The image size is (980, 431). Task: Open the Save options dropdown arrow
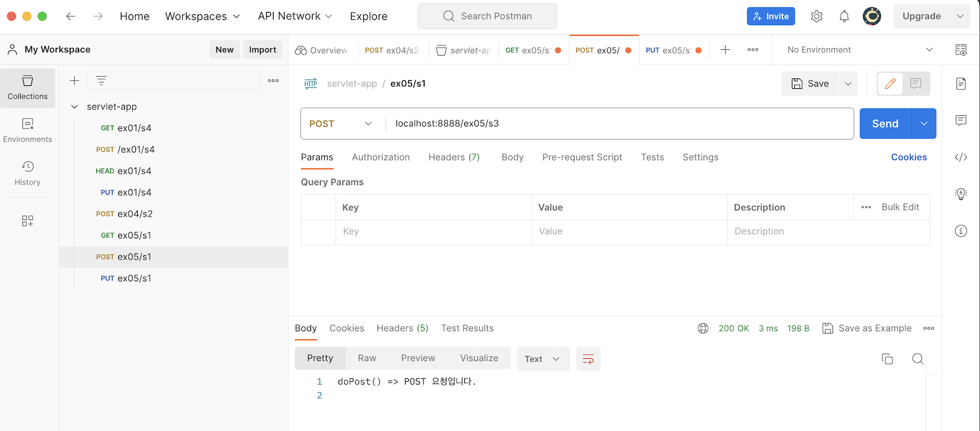click(x=848, y=84)
